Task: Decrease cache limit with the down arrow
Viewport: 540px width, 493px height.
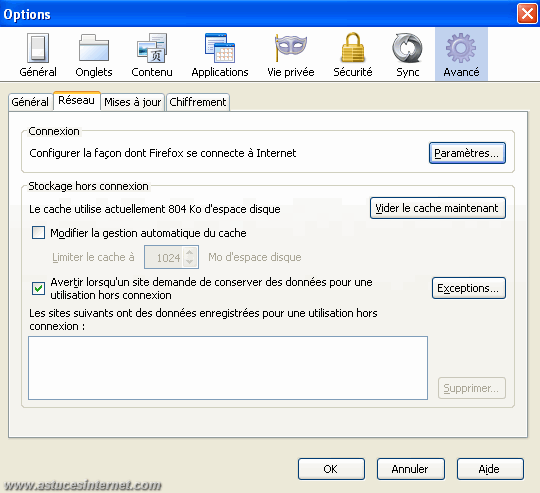Action: [189, 262]
